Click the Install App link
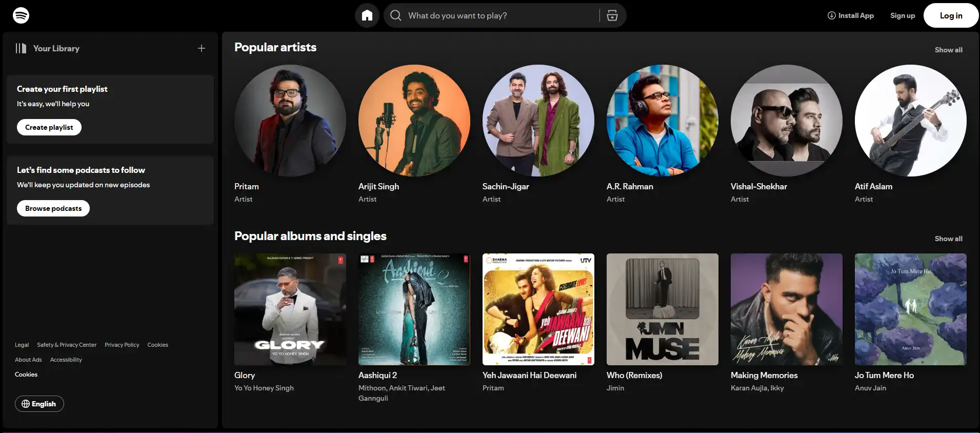Viewport: 980px width, 433px height. [851, 15]
